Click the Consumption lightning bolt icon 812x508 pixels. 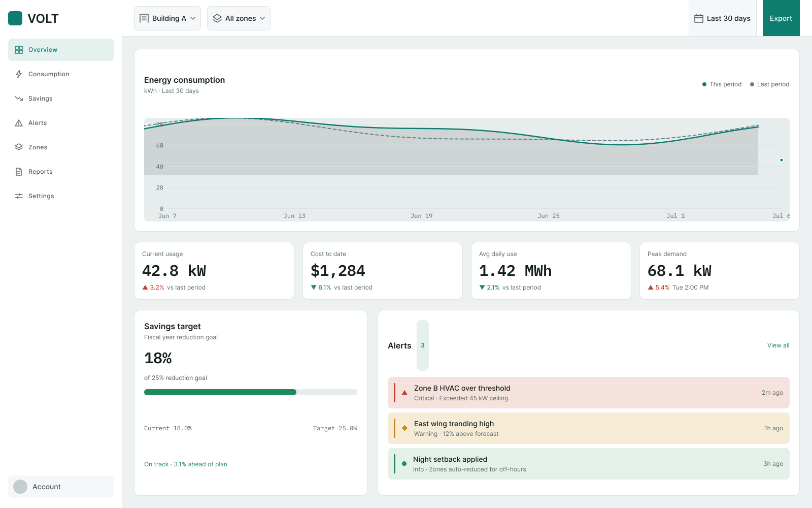[19, 74]
